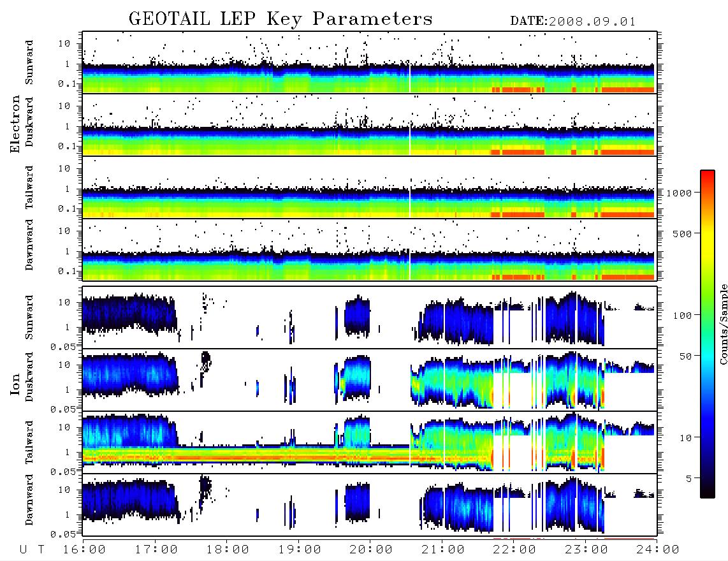Click the 5 colorbar tick value
This screenshot has height=561, width=728.
click(689, 479)
